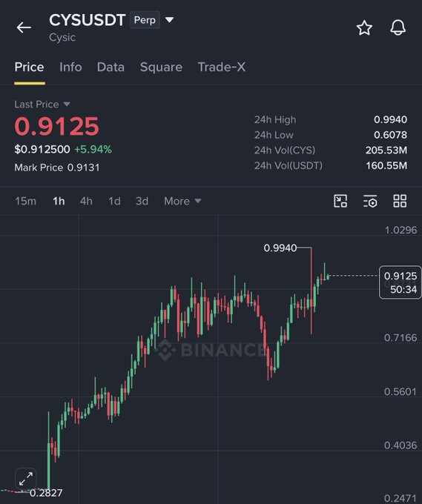Tap the 0.9940 high marker on chart

tap(280, 248)
